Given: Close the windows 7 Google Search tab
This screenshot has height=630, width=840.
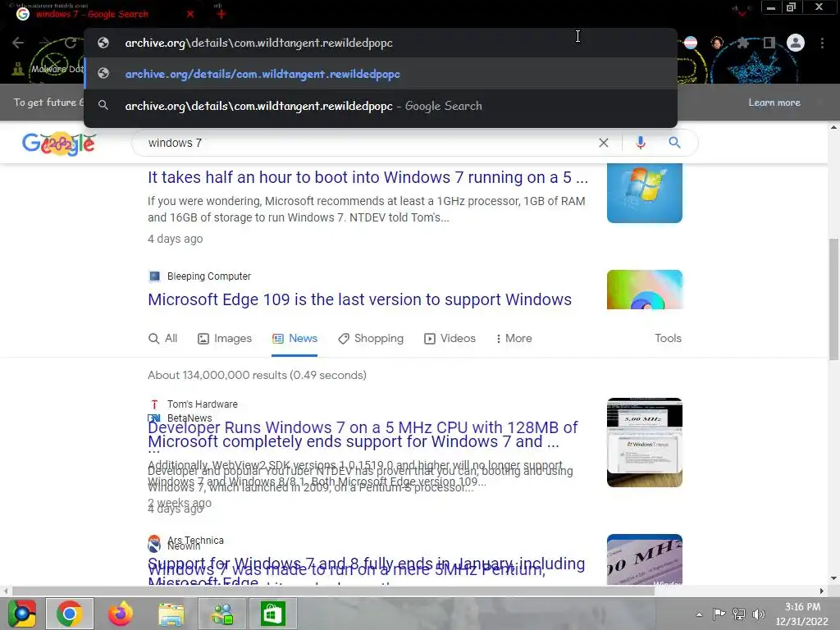Looking at the screenshot, I should pos(190,14).
